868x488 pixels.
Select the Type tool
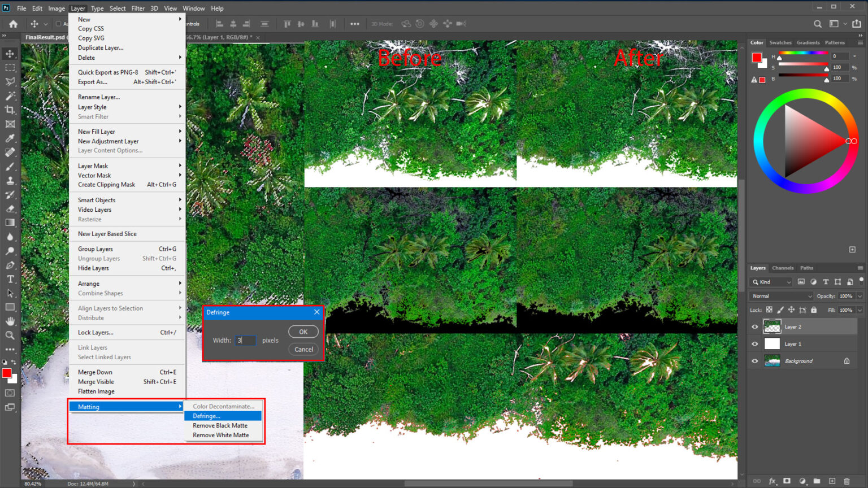coord(9,279)
